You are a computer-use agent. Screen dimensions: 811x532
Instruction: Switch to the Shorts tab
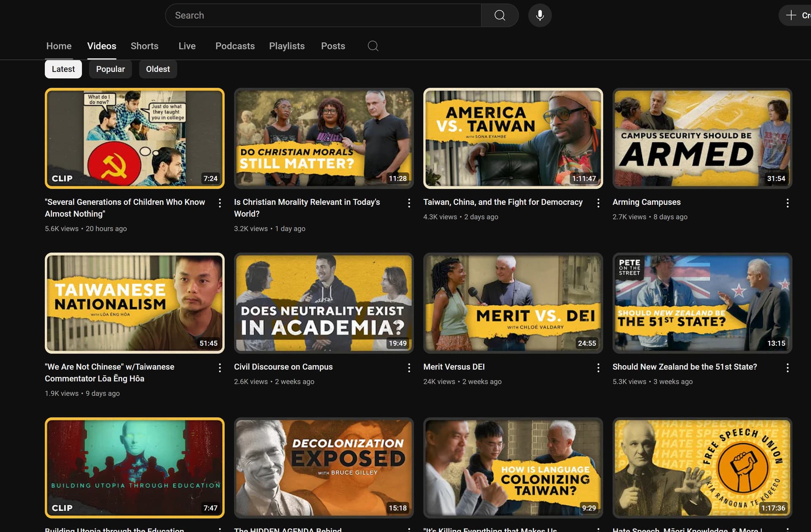144,46
